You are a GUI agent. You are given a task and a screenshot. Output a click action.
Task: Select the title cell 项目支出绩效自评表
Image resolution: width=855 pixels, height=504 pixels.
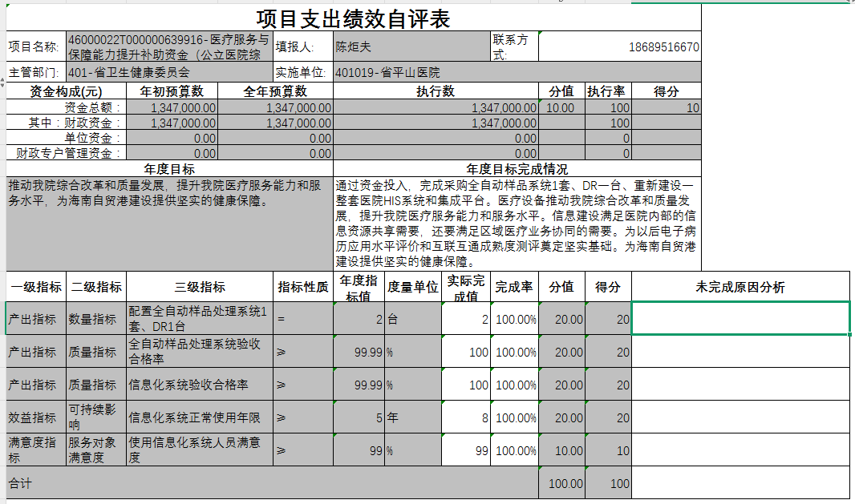point(353,19)
